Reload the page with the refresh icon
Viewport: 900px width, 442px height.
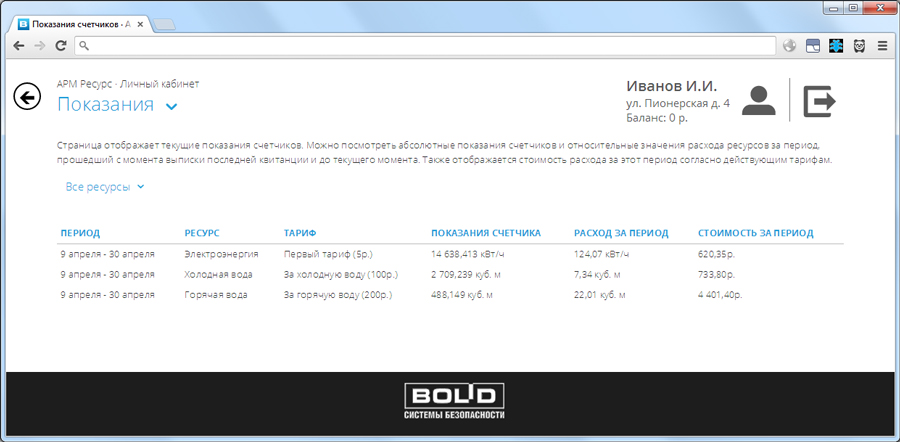pyautogui.click(x=61, y=45)
